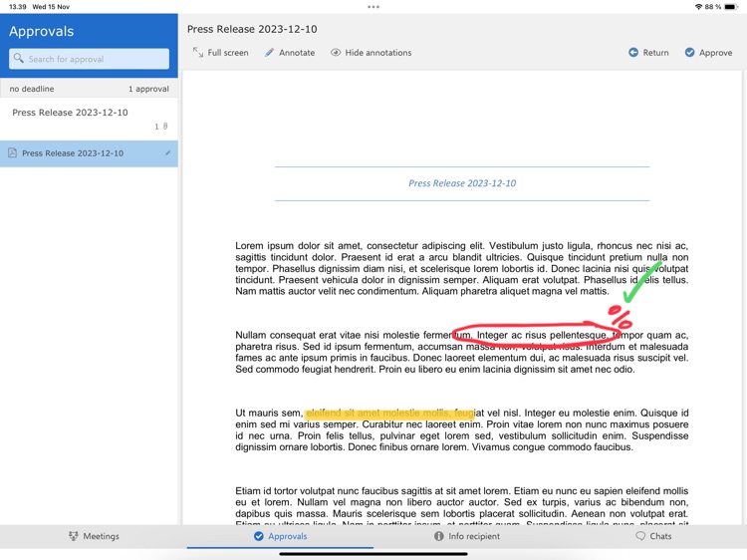Click the italic Press Release heading in document
This screenshot has width=747, height=560.
tap(462, 183)
